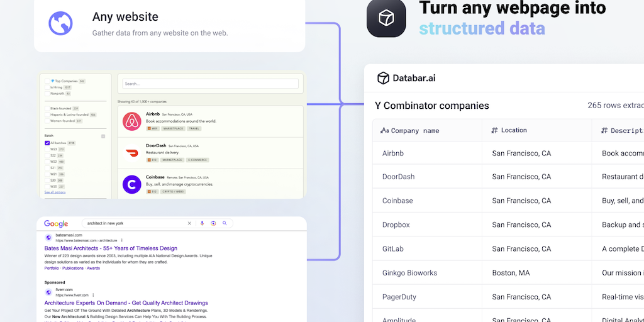Check the Is Hiring filter

pyautogui.click(x=47, y=87)
